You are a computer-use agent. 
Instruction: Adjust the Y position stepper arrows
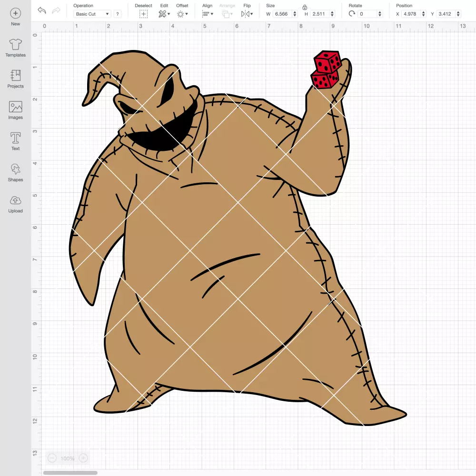[458, 14]
